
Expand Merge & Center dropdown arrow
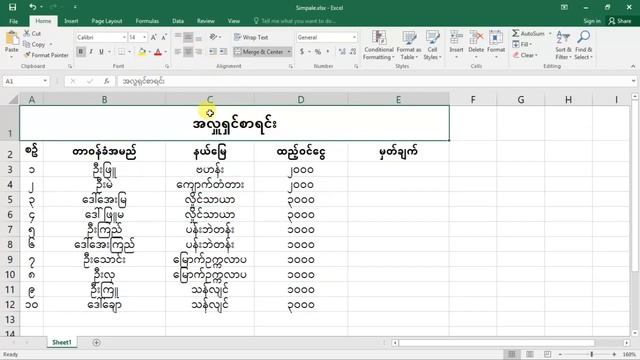[x=289, y=52]
